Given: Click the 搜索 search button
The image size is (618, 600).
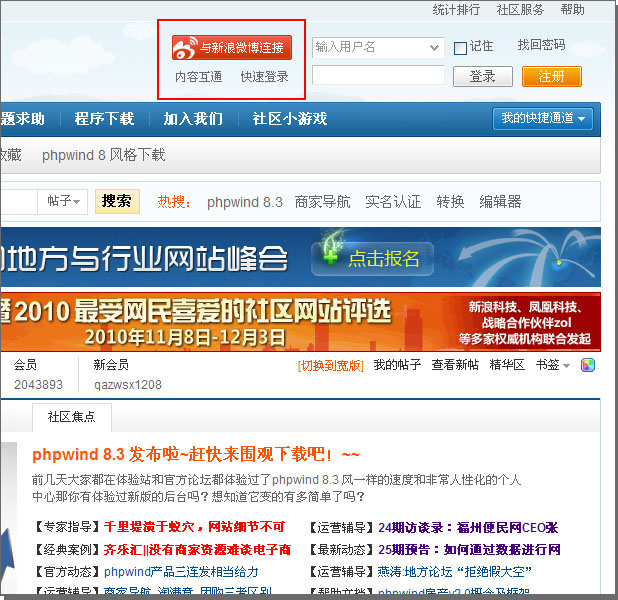Looking at the screenshot, I should [x=117, y=201].
